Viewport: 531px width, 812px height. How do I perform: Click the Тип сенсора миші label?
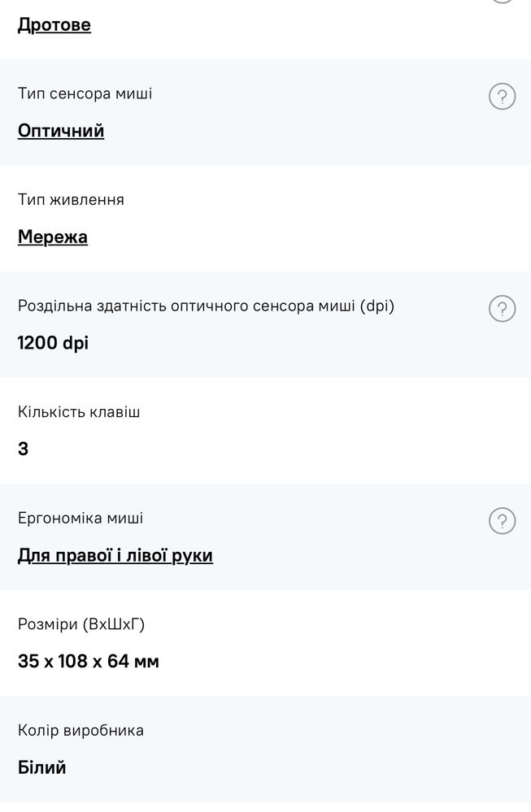(85, 93)
